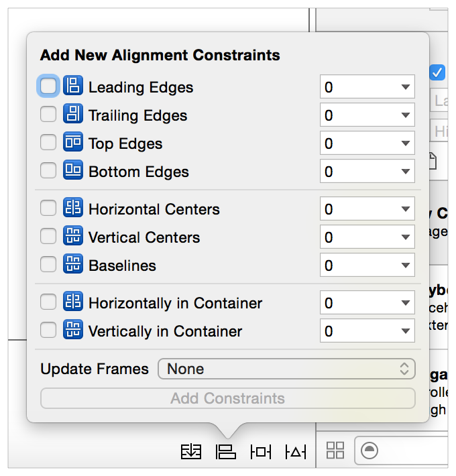Show the grid view icon in library
Image resolution: width=456 pixels, height=476 pixels.
(x=335, y=451)
